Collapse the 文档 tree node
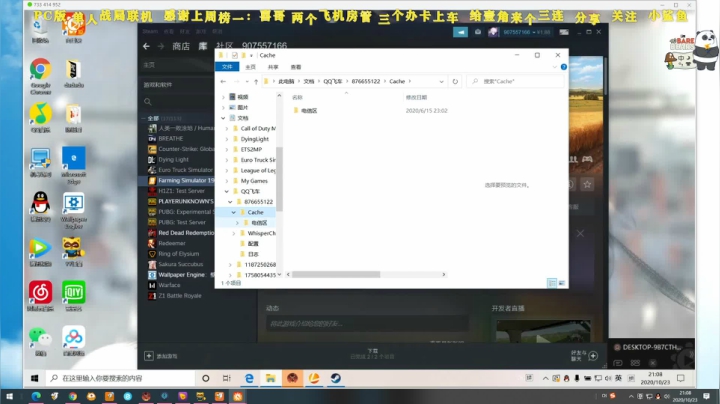 click(x=223, y=118)
